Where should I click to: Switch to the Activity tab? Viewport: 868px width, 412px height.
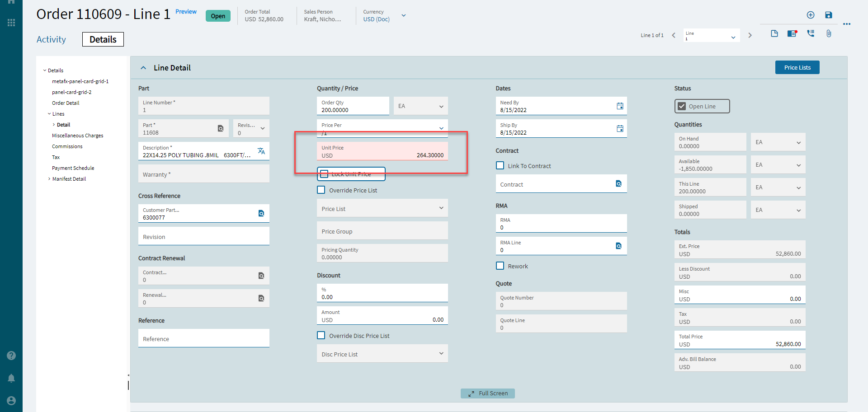point(51,39)
